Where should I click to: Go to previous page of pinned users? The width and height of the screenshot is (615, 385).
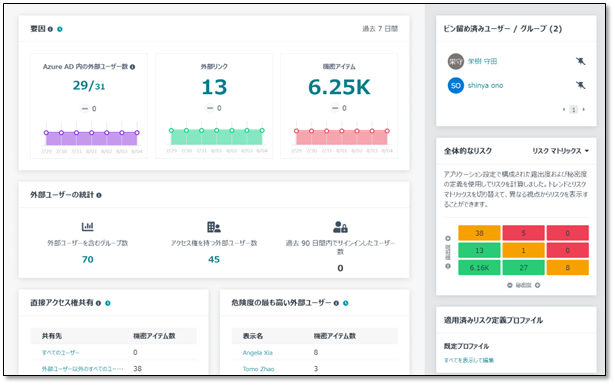(x=564, y=109)
